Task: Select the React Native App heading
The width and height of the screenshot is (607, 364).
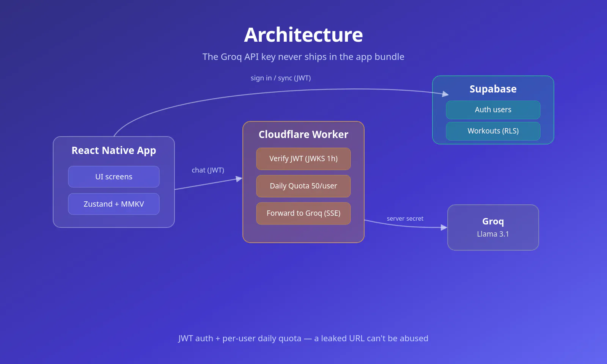Action: click(x=114, y=151)
